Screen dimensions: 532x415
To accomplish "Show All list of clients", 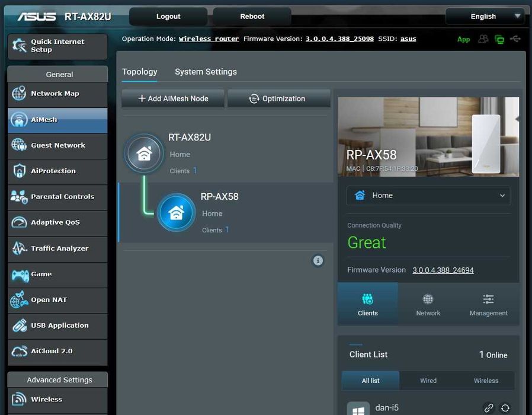I will pyautogui.click(x=370, y=381).
